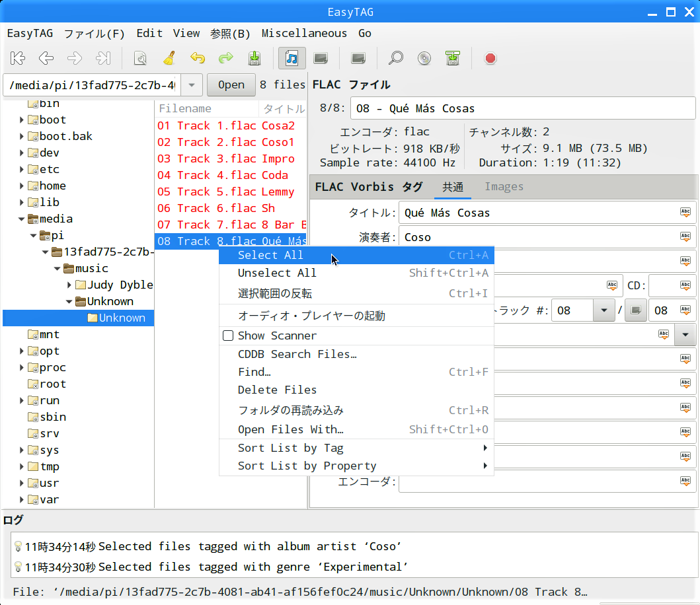
Task: Click the broom clear tags icon
Action: [x=169, y=58]
